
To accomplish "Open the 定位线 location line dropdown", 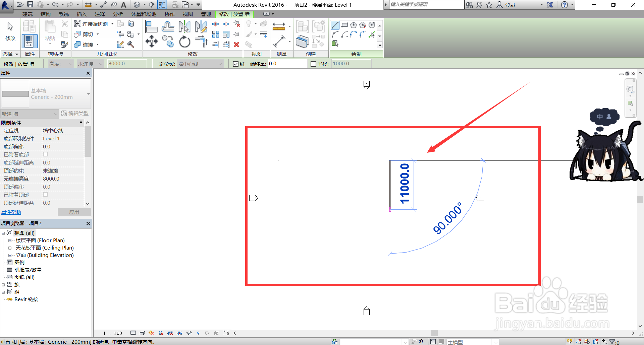I will pos(200,64).
